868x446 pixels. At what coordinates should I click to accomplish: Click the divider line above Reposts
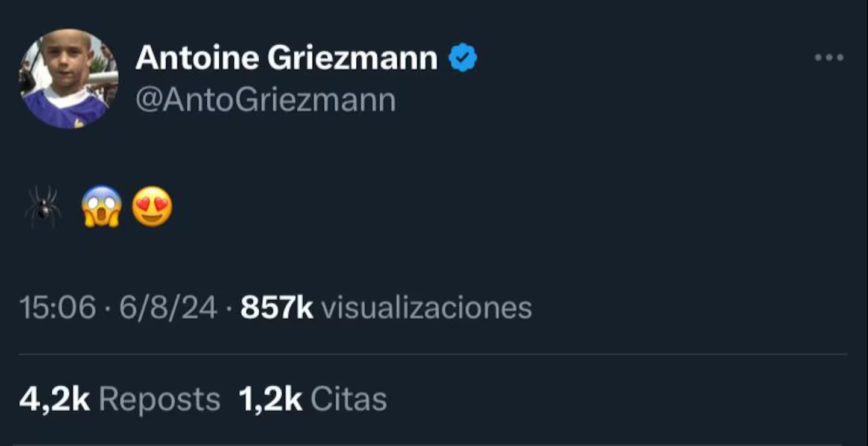[x=433, y=354]
